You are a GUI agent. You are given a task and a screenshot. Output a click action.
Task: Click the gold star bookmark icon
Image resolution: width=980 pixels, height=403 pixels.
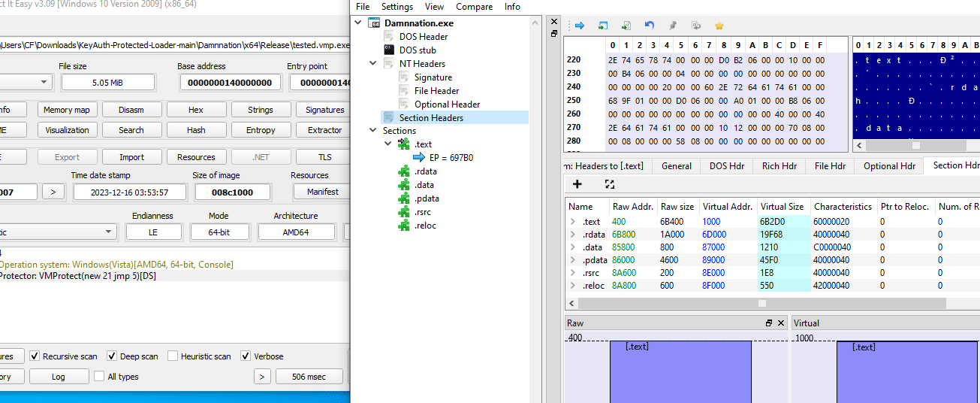pyautogui.click(x=719, y=26)
